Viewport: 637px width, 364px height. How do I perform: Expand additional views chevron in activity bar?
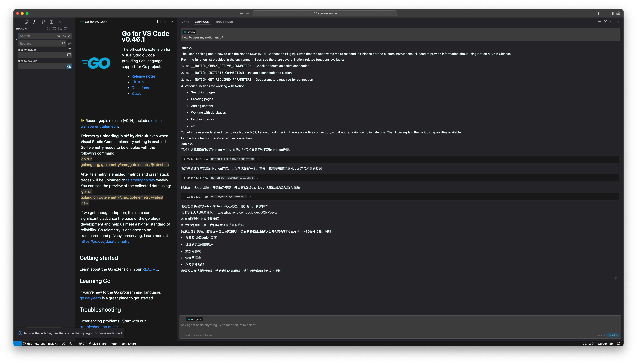(x=61, y=22)
